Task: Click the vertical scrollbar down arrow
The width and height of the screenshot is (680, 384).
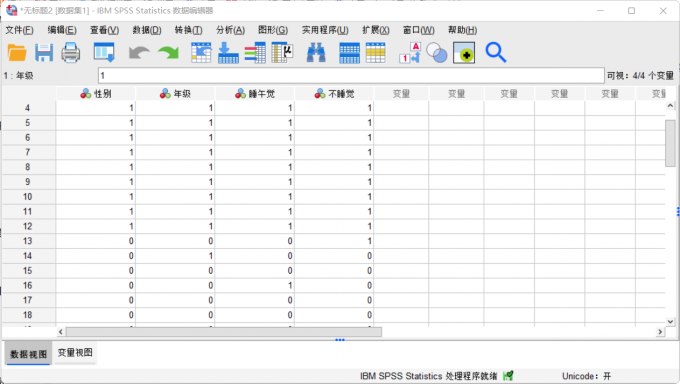Action: [x=670, y=322]
